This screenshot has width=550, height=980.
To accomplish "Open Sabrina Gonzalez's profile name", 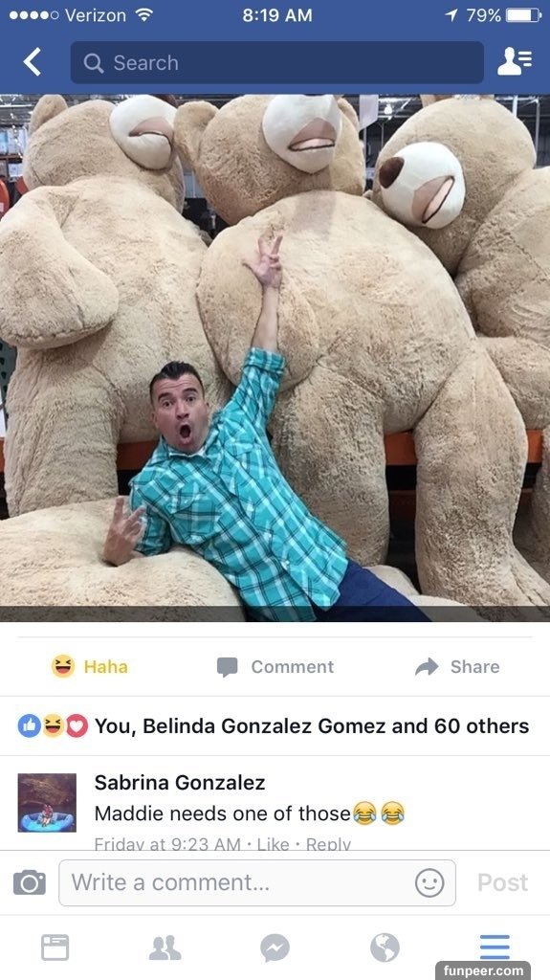I will [180, 782].
